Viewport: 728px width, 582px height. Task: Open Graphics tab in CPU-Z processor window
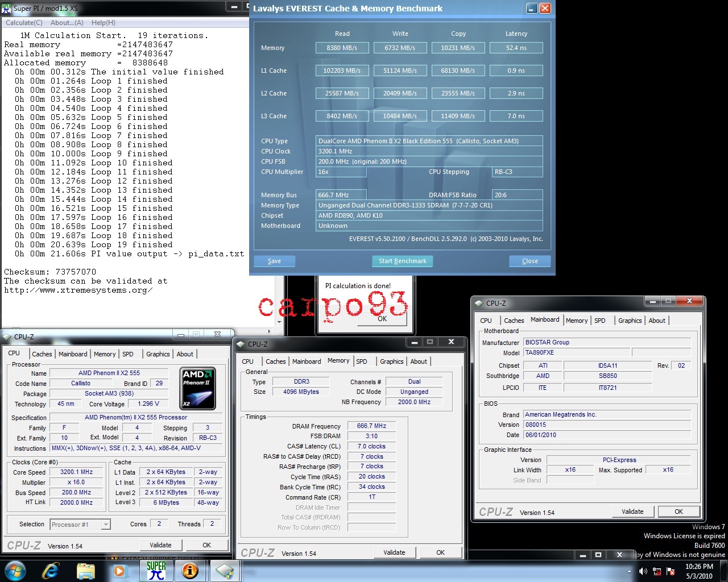158,354
